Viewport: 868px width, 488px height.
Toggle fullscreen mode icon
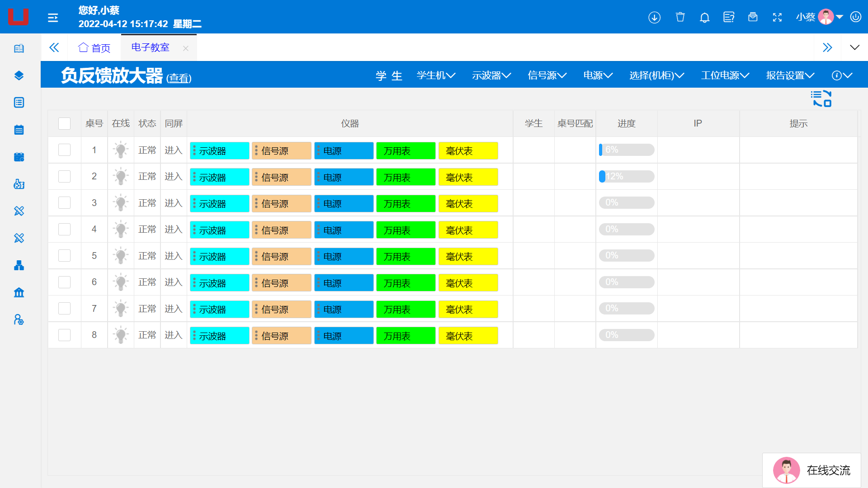777,17
